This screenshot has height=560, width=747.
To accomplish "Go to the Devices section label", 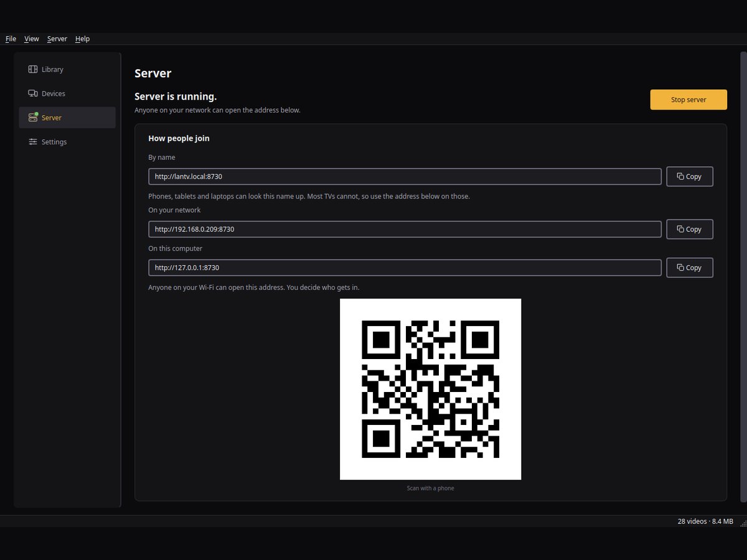I will [x=54, y=94].
